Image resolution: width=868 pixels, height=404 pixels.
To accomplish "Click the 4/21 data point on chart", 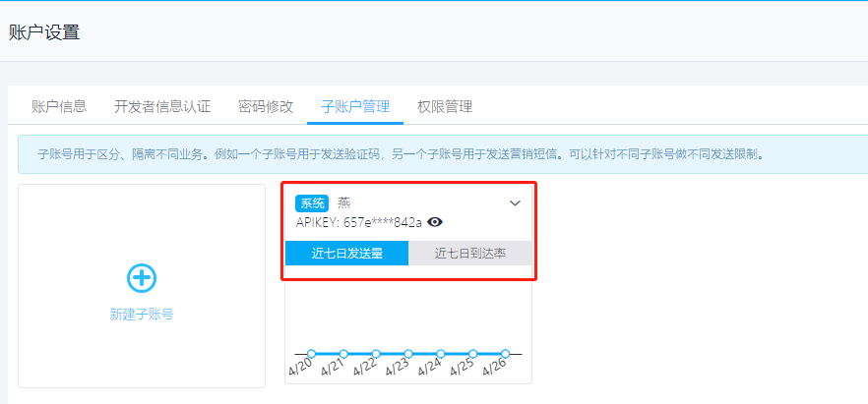I will pyautogui.click(x=343, y=354).
